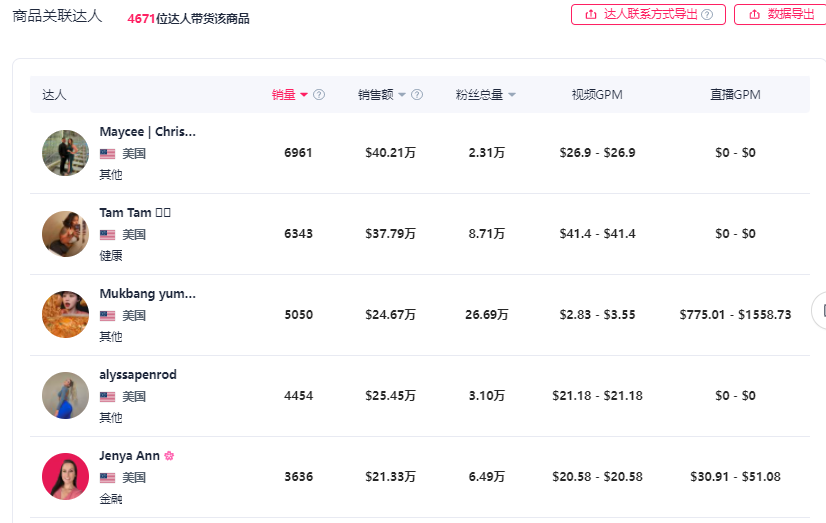
Task: Toggle sort arrow on 销量 column
Action: [304, 95]
